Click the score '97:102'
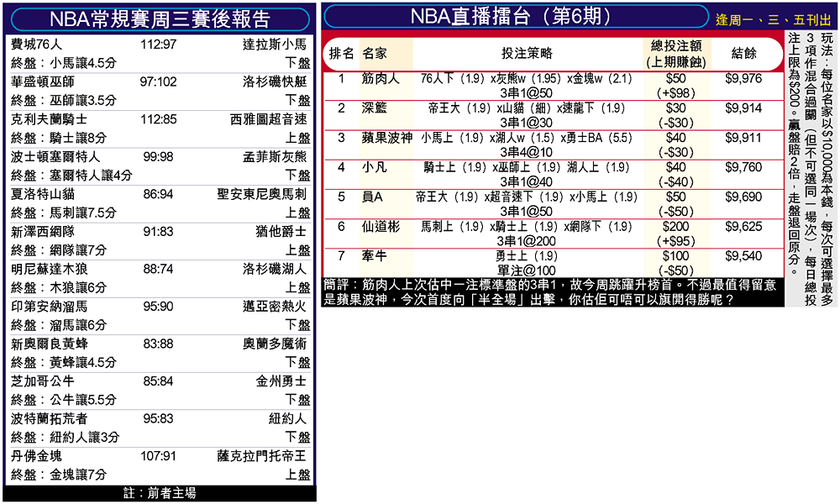Viewport: 840px width, 504px height. tap(158, 82)
